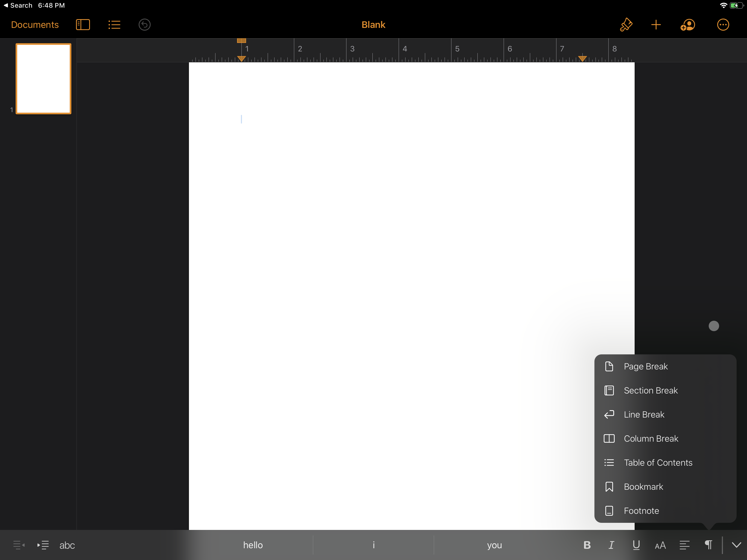Open the text alignment icon

[x=684, y=545]
